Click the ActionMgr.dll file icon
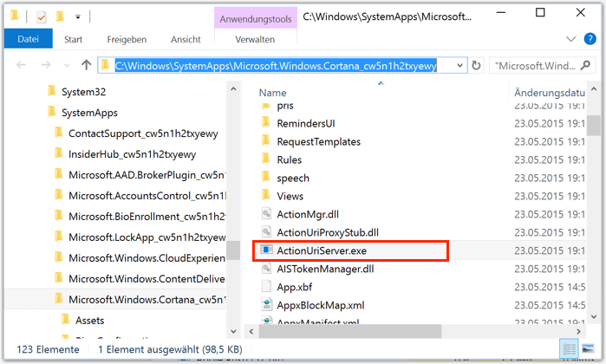 [x=266, y=214]
